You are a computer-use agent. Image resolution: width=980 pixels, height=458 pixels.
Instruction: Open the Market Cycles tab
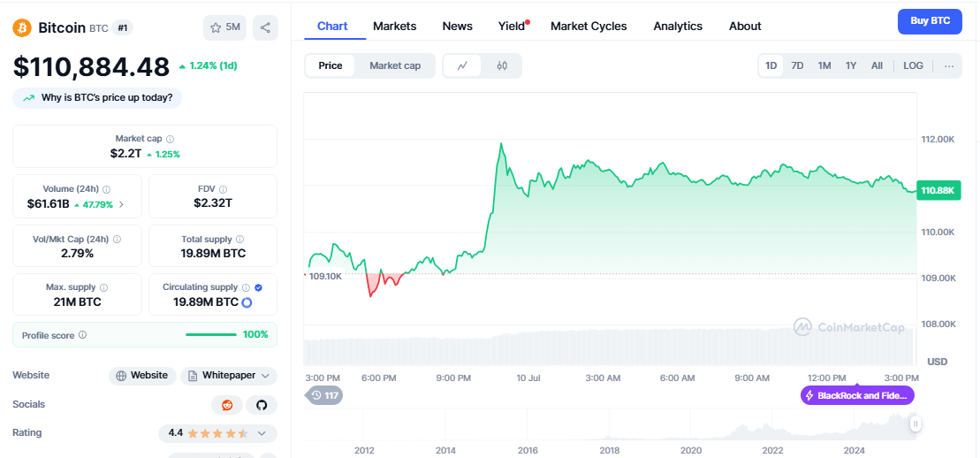589,27
